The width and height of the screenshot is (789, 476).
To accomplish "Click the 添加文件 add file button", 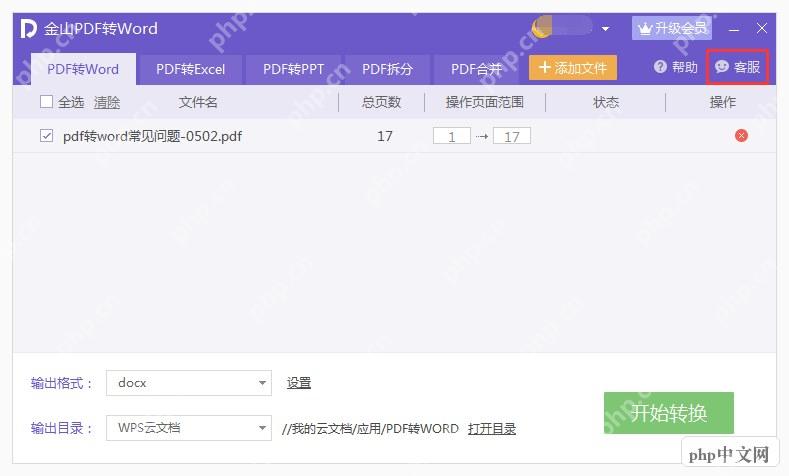I will pos(573,67).
